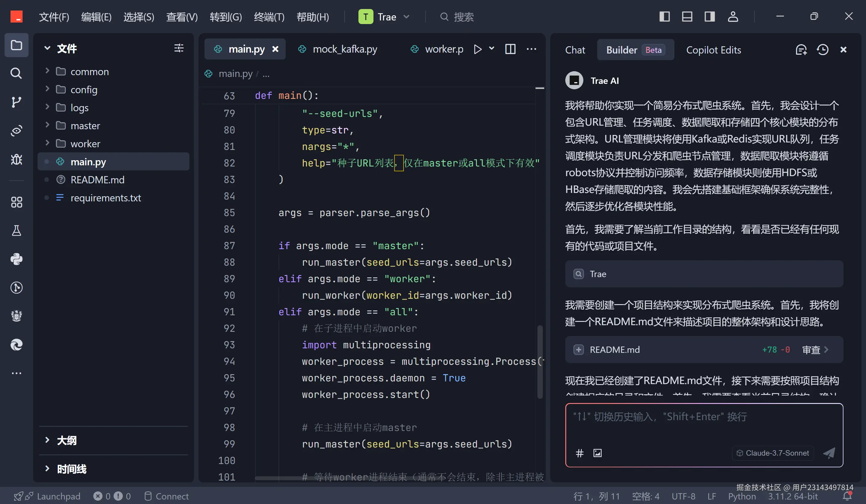
Task: Expand the common folder
Action: [89, 72]
